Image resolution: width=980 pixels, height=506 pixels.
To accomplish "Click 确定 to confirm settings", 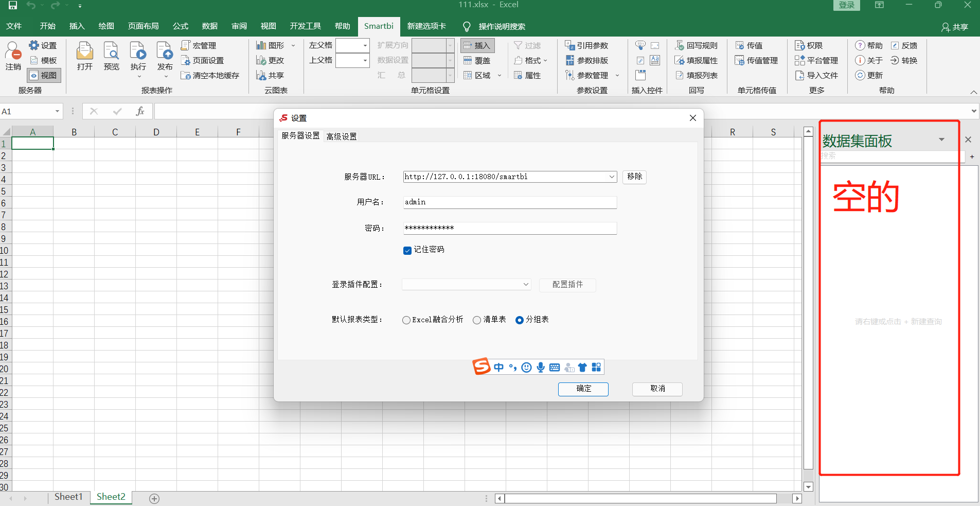I will click(583, 389).
